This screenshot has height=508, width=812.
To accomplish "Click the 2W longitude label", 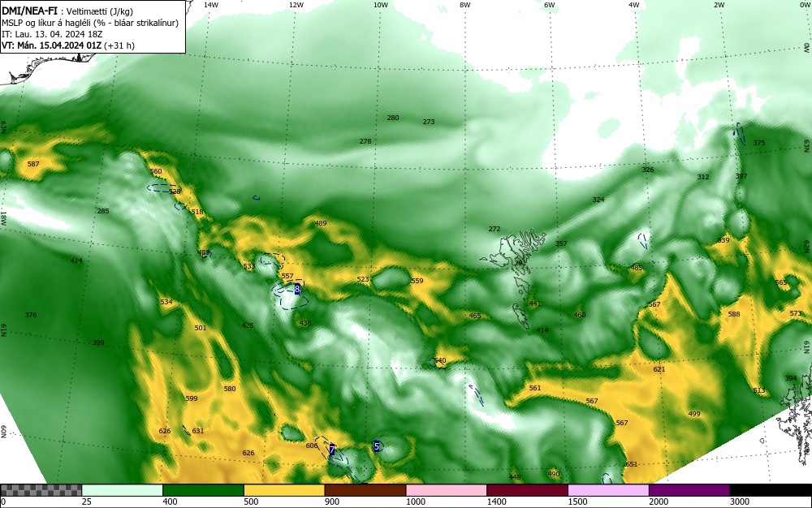I will click(719, 5).
